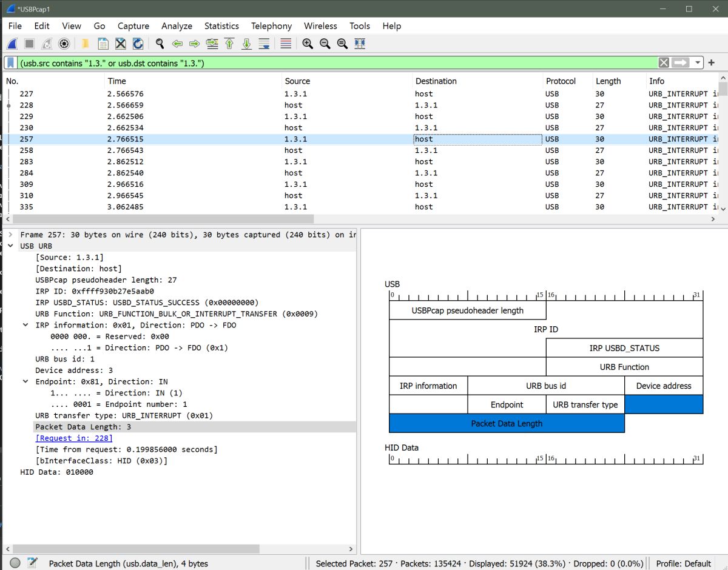Go to the first packet icon
The image size is (728, 570).
click(x=229, y=44)
